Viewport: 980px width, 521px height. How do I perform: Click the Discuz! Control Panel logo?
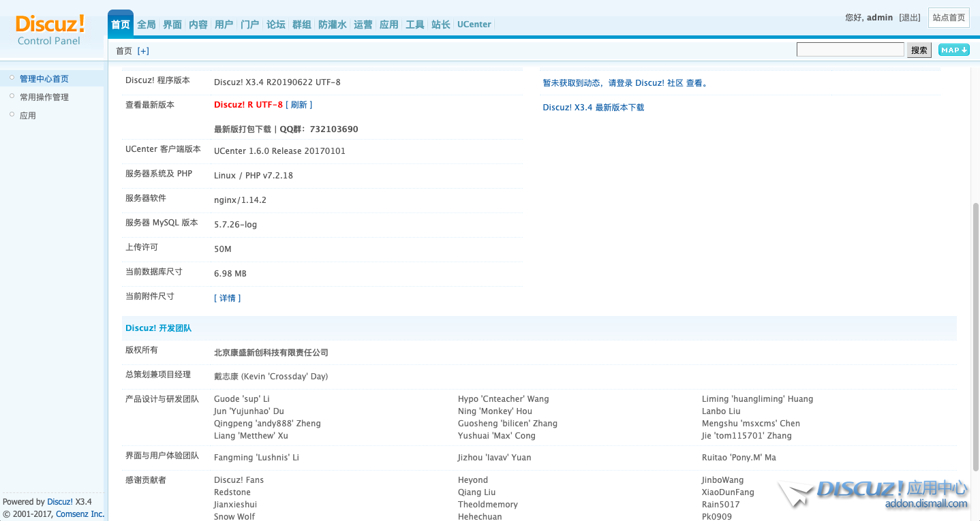50,30
